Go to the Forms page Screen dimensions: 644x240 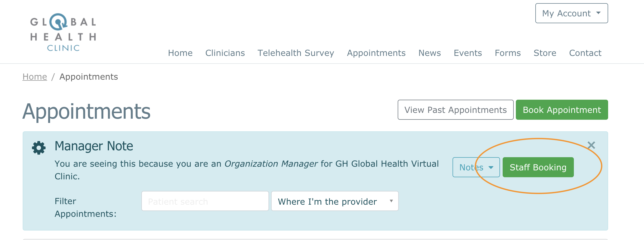coord(507,53)
